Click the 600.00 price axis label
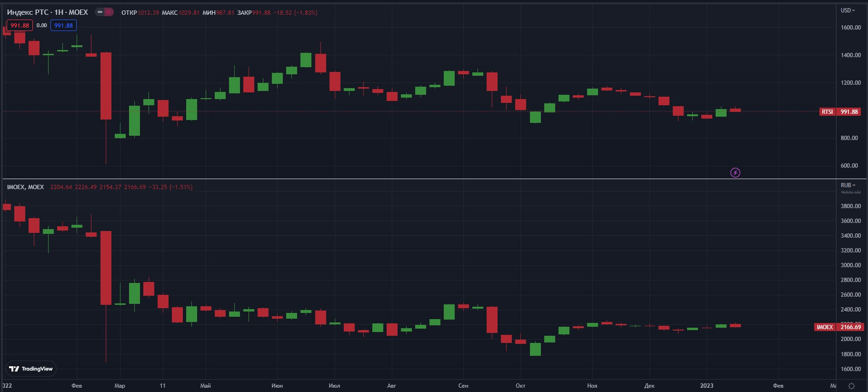 tap(849, 165)
